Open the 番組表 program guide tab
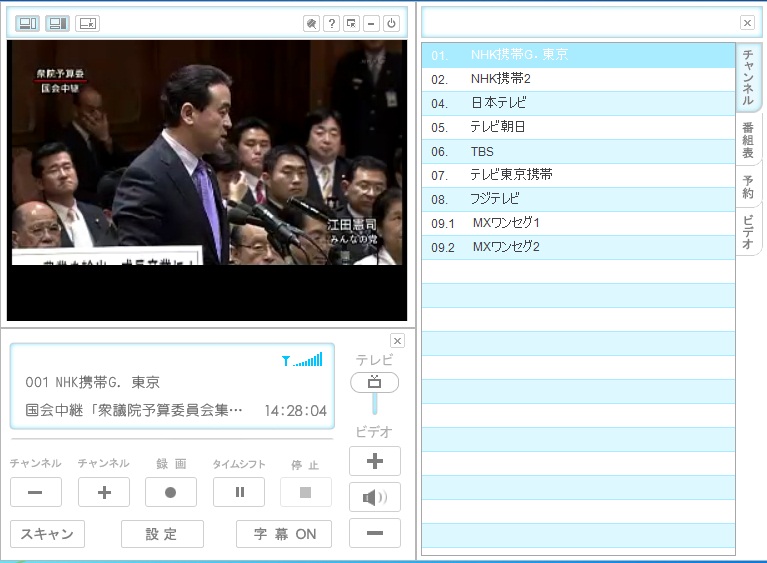This screenshot has width=767, height=563. tap(748, 139)
